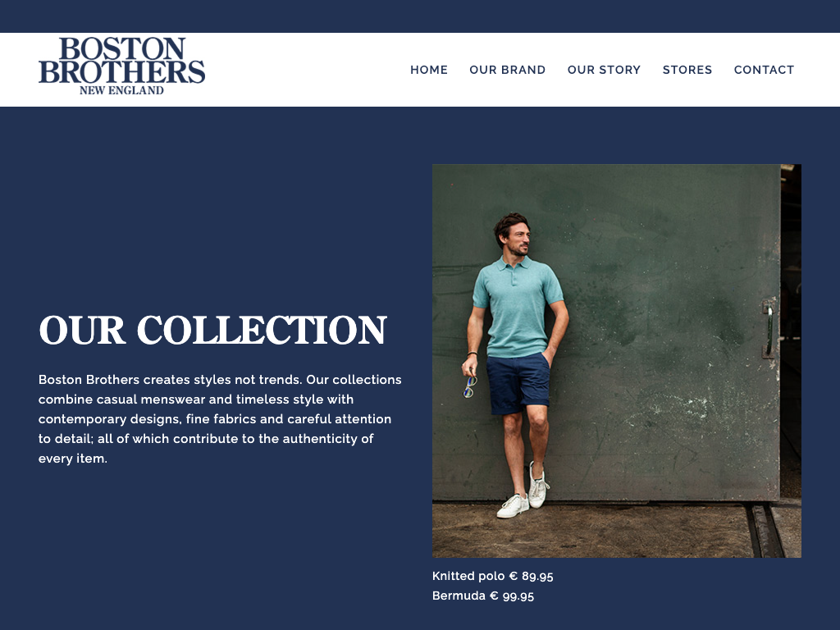This screenshot has width=840, height=630.
Task: Click the white sneakers in the photo
Action: pyautogui.click(x=523, y=492)
